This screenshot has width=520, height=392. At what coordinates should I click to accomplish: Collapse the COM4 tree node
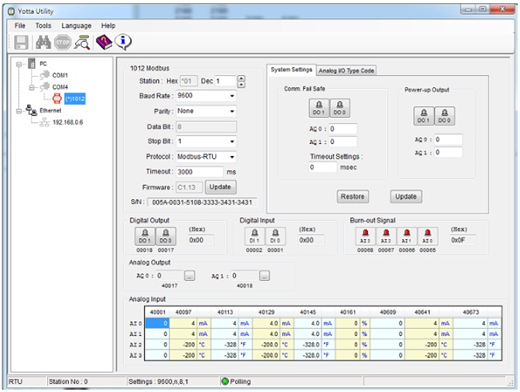(32, 88)
